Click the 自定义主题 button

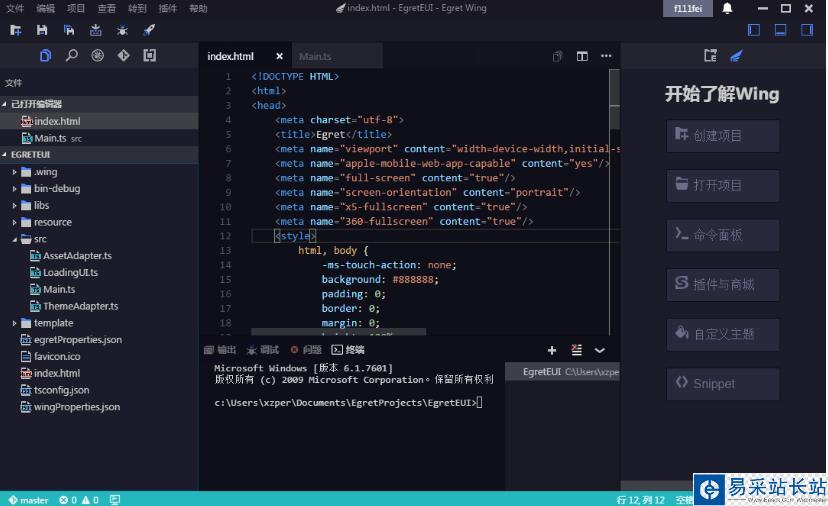722,334
